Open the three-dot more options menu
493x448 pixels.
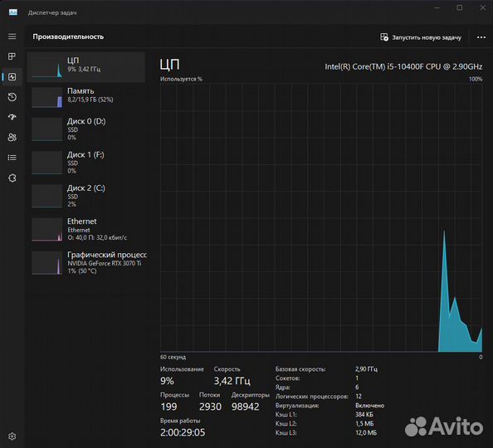point(481,37)
